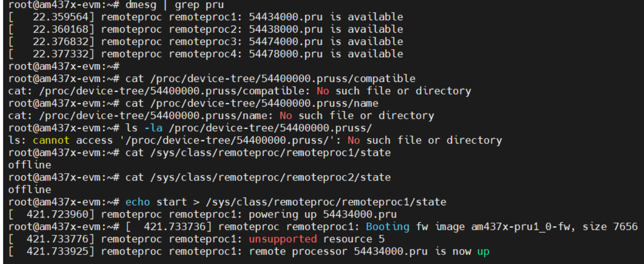Click the remoteproc3 54474000.pru available line

click(x=205, y=42)
